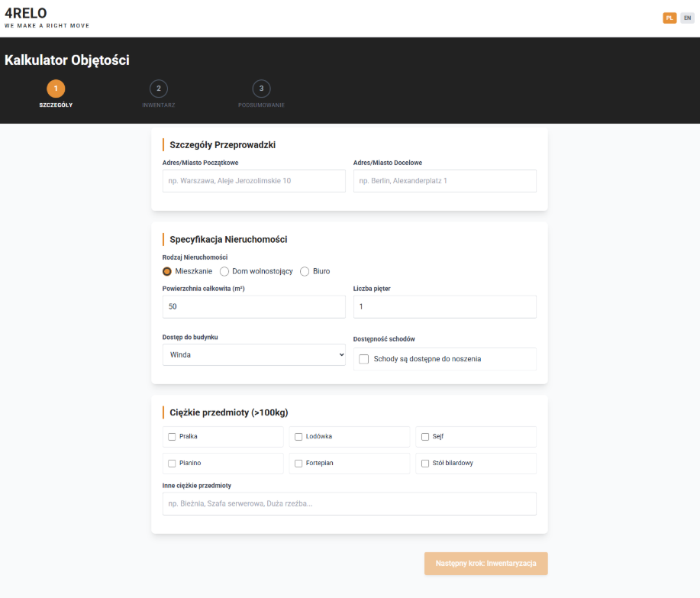Click the destination address input field
Screen dimensions: 700x598
coord(444,181)
